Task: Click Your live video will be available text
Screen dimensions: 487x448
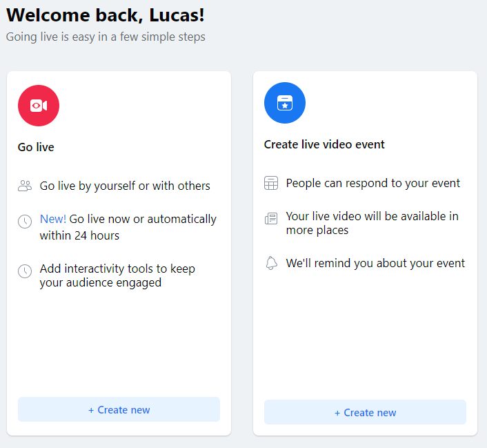Action: tap(372, 223)
